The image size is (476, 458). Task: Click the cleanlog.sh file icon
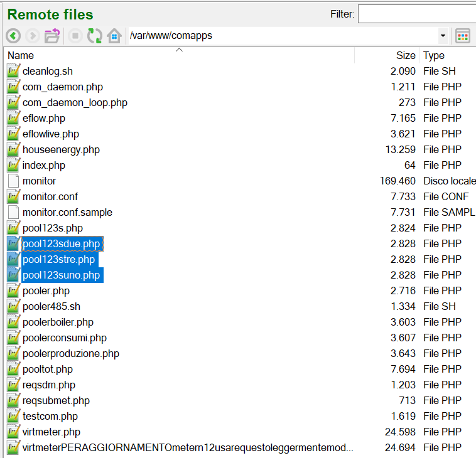[13, 71]
